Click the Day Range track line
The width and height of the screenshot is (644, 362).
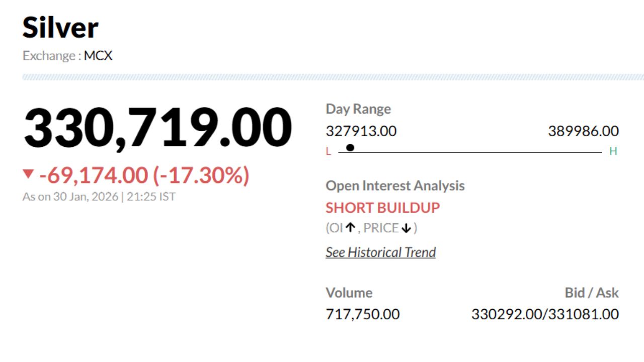[x=473, y=152]
